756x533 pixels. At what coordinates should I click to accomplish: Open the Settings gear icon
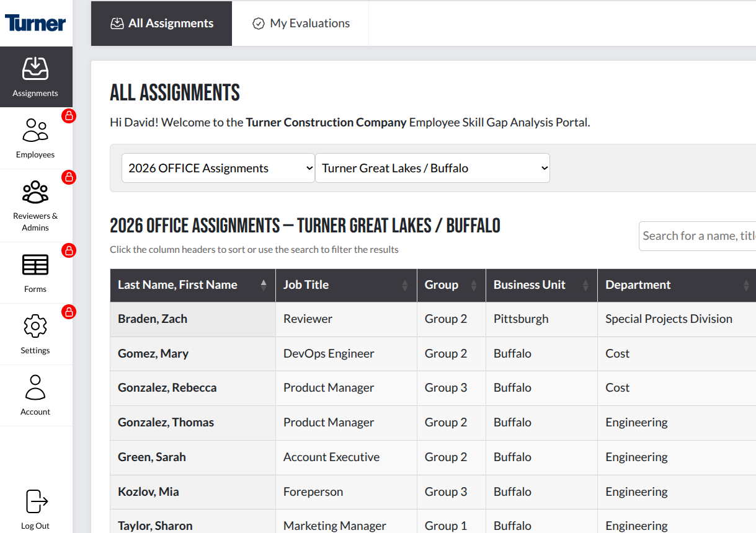pyautogui.click(x=35, y=326)
